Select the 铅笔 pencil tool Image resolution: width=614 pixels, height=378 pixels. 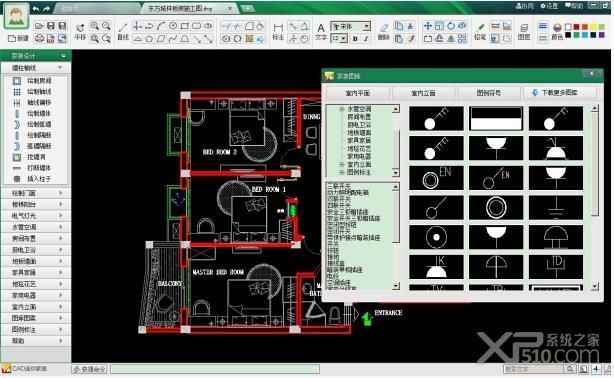(480, 31)
